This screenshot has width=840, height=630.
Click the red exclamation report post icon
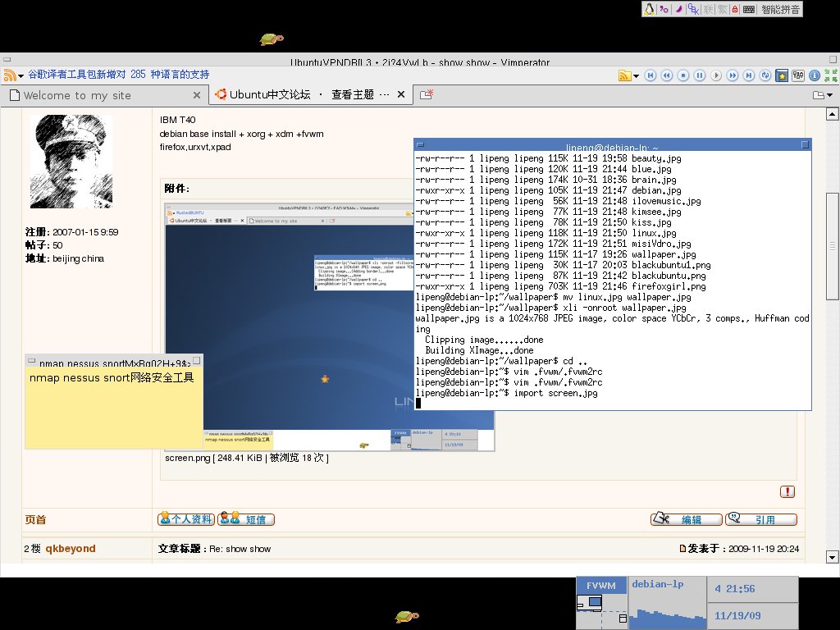[787, 492]
